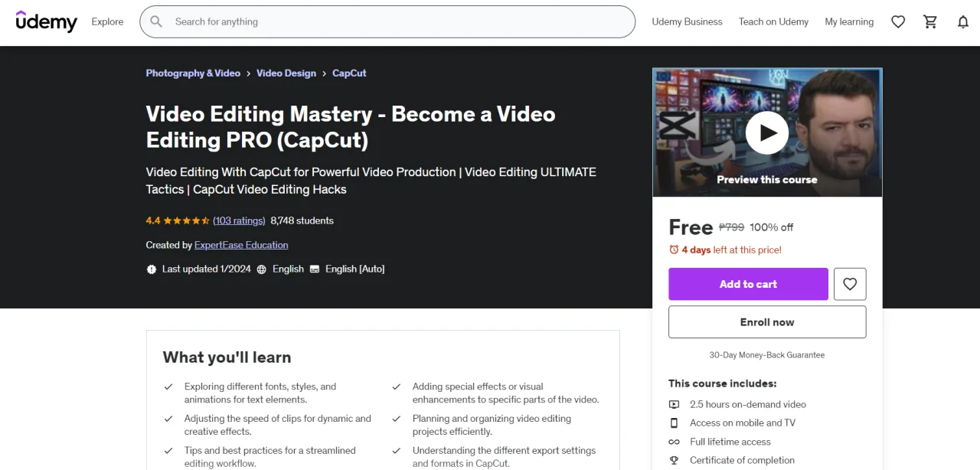Screen dimensions: 980x470
Task: Click 2.5 hours on-demand video text
Action: (748, 404)
